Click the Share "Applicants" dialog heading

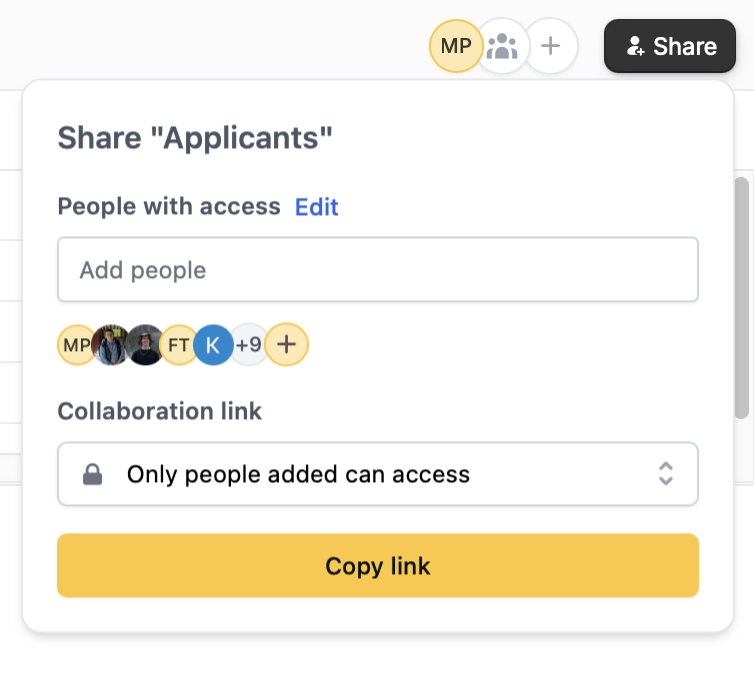(195, 138)
